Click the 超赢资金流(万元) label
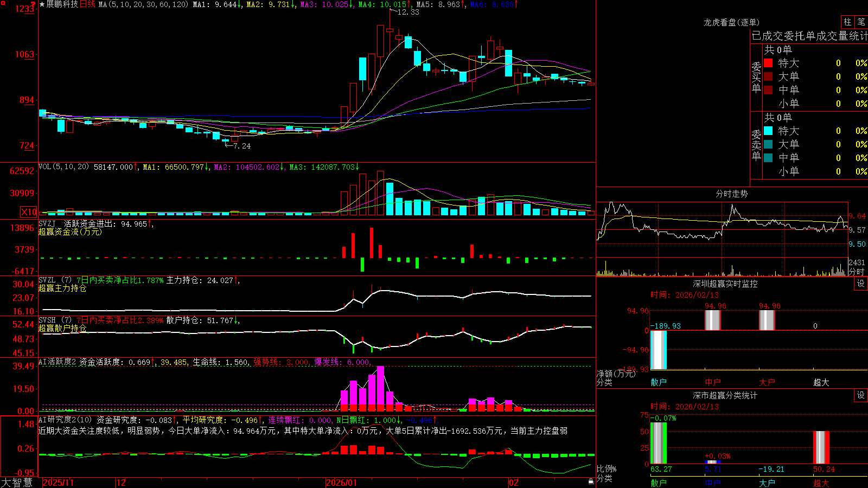 70,232
